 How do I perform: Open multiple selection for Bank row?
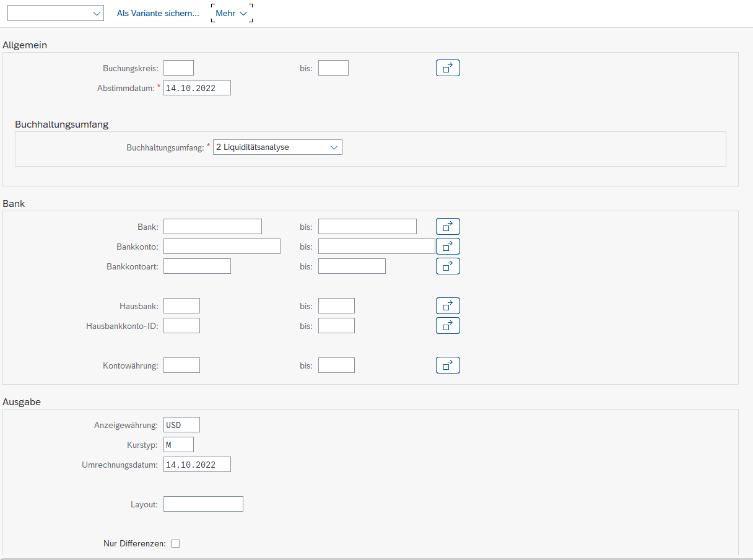pos(448,227)
